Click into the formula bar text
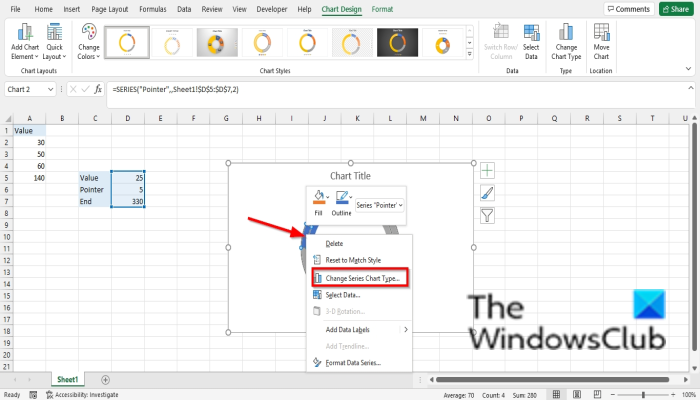Screen dimensions: 700x400 pyautogui.click(x=175, y=89)
